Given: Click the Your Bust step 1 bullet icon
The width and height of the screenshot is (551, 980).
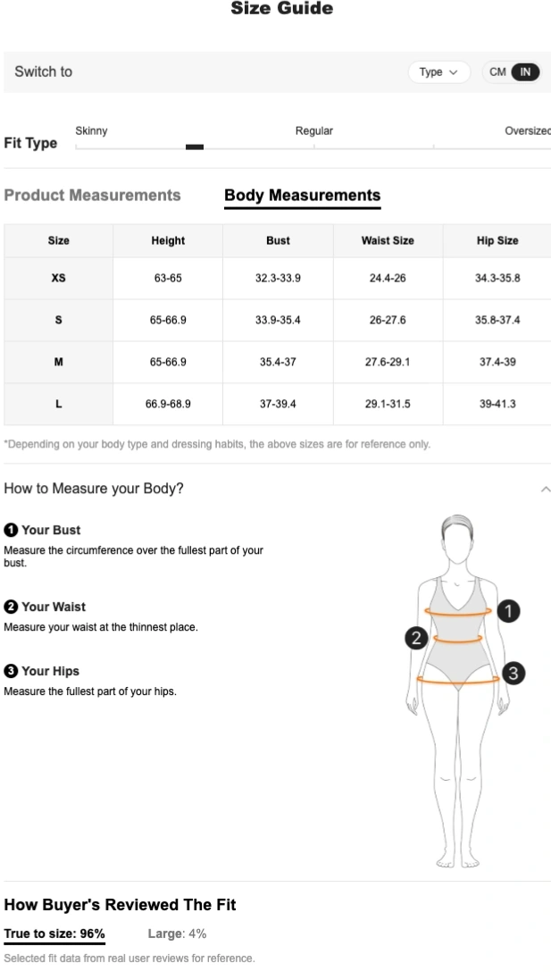Looking at the screenshot, I should click(x=10, y=530).
